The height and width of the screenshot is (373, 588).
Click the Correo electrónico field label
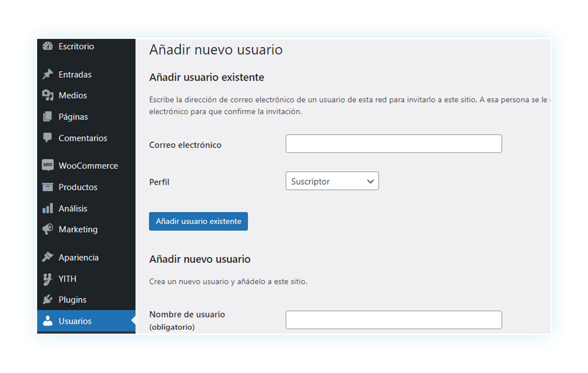185,145
